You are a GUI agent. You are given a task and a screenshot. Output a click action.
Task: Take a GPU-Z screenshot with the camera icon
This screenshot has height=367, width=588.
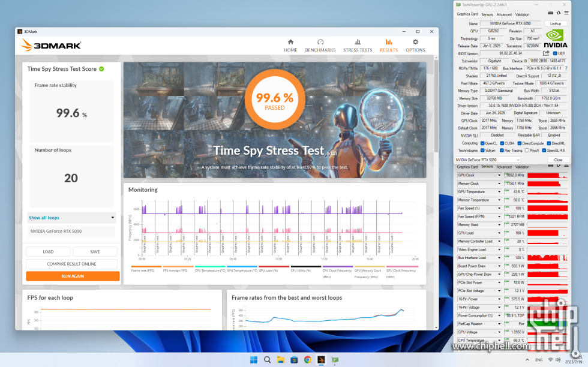coord(551,13)
